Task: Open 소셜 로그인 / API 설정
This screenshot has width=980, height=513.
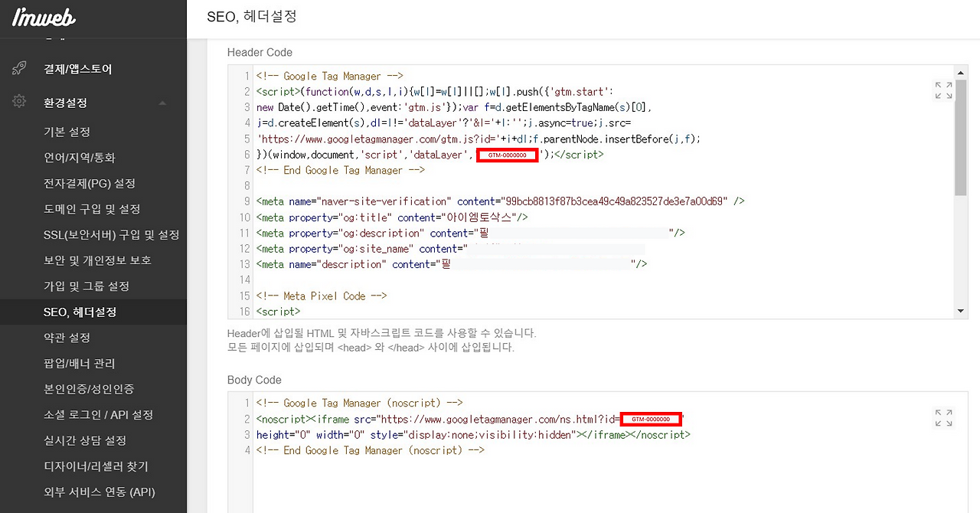Action: (99, 415)
